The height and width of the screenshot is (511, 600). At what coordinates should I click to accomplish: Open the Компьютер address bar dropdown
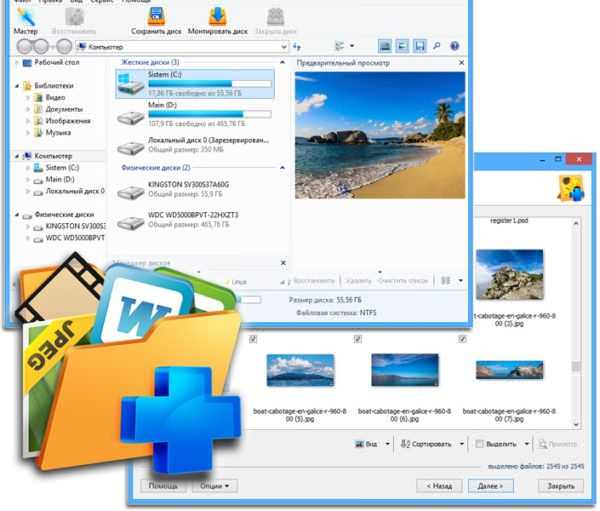(x=284, y=47)
